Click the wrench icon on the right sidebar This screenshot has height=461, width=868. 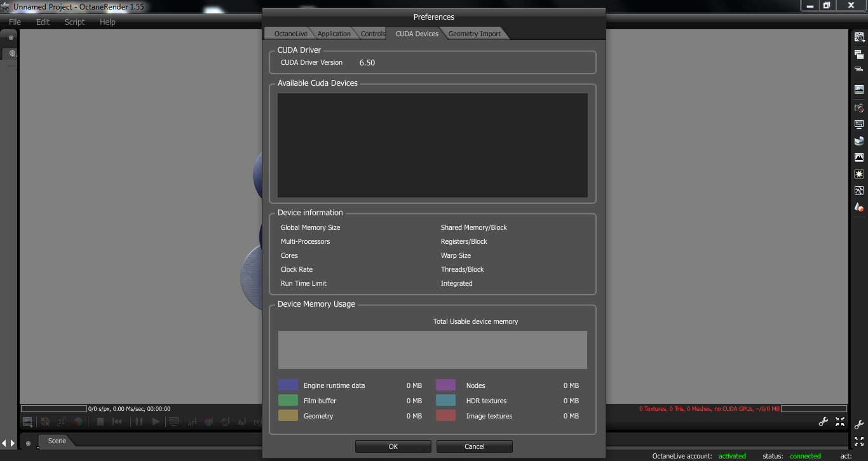(x=859, y=425)
